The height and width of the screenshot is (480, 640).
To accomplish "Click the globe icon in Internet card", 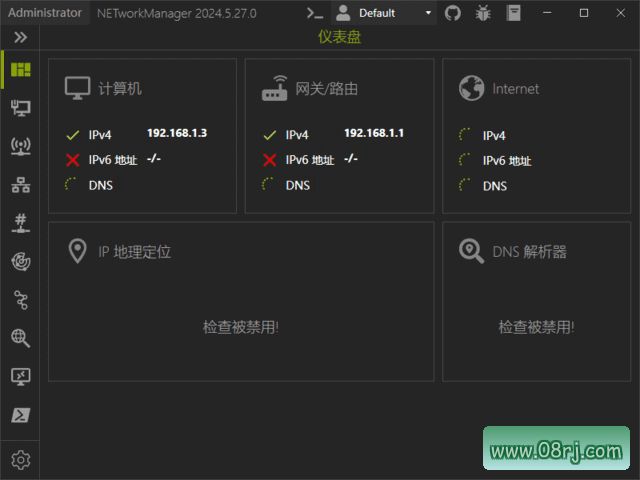I will [x=471, y=88].
